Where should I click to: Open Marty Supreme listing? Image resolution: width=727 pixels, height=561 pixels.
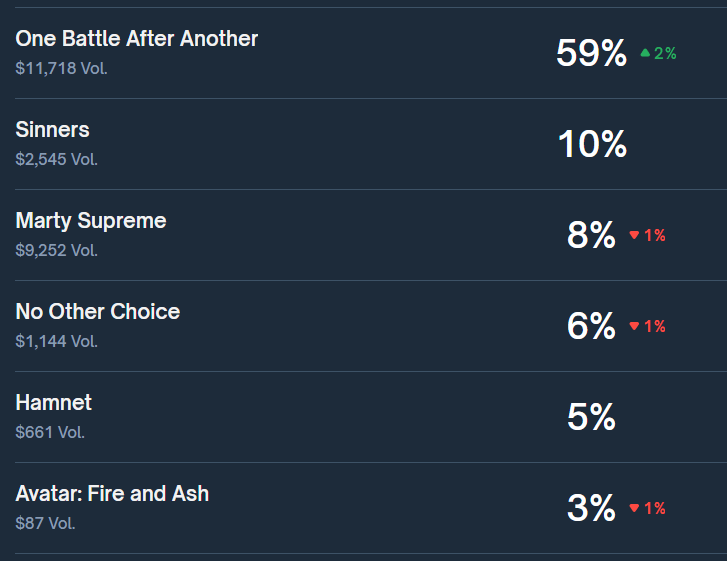click(x=91, y=221)
